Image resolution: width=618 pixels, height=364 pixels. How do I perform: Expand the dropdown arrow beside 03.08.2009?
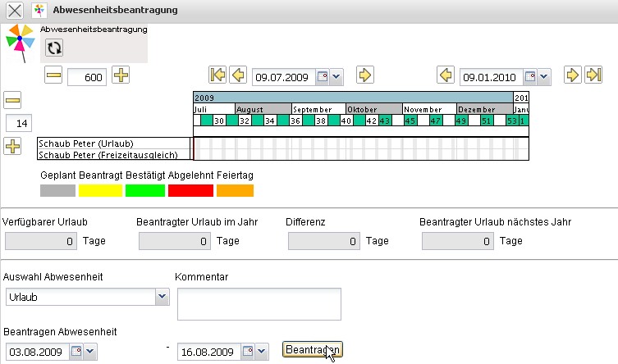[x=89, y=351]
